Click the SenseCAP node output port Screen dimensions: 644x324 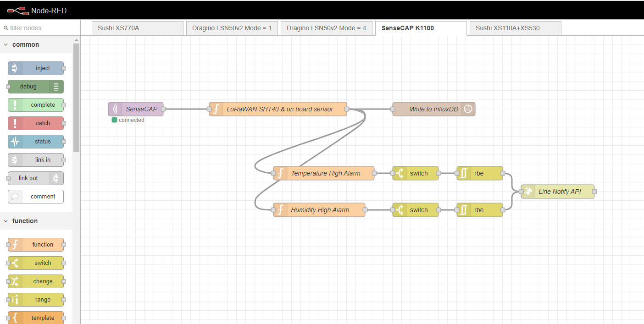coord(163,109)
